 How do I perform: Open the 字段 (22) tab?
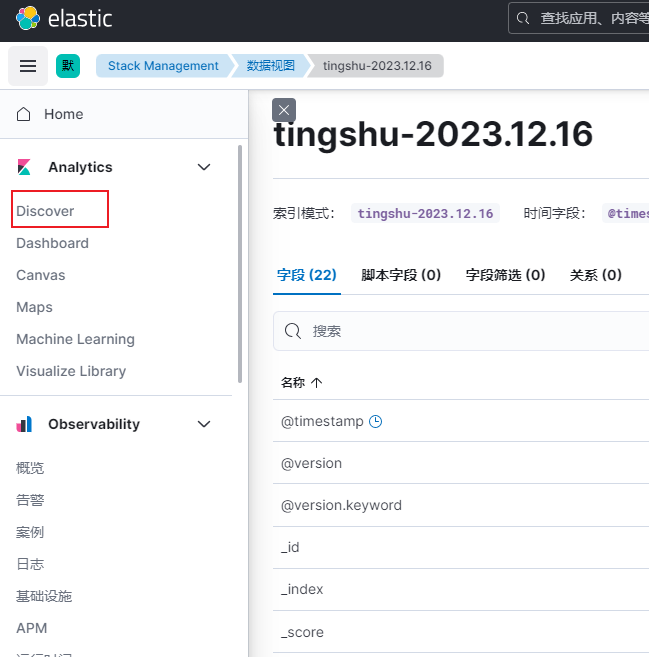click(x=307, y=275)
